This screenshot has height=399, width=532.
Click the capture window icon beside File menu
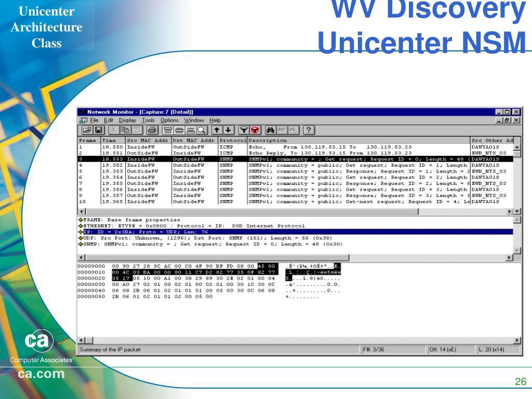pos(83,121)
